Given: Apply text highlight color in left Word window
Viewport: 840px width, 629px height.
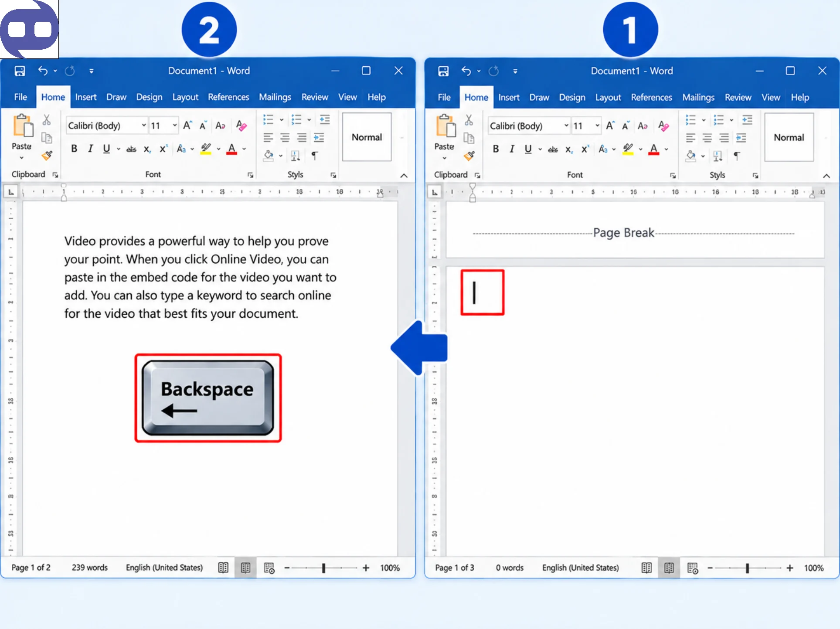Looking at the screenshot, I should point(206,149).
